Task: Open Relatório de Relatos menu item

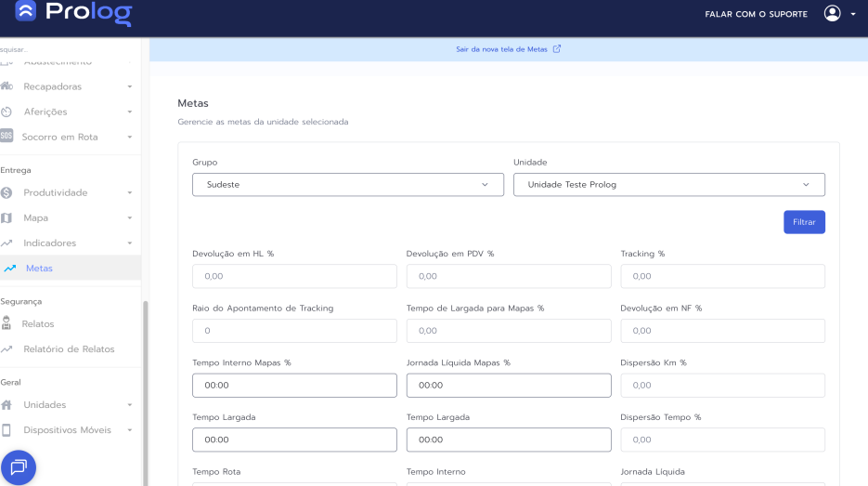Action: point(69,349)
